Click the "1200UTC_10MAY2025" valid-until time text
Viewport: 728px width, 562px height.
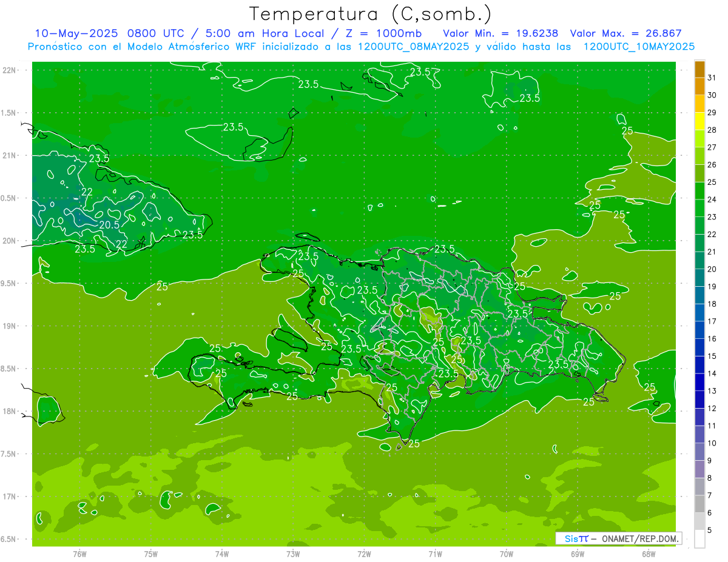click(639, 47)
